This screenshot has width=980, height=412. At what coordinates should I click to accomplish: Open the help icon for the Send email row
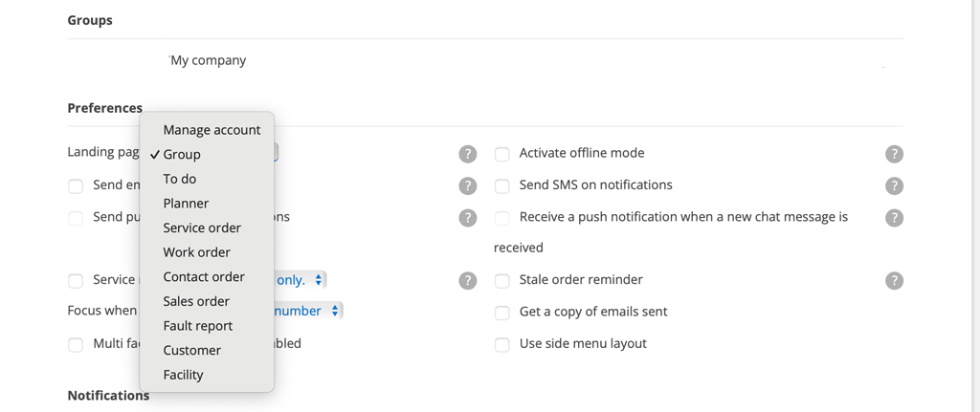tap(467, 185)
